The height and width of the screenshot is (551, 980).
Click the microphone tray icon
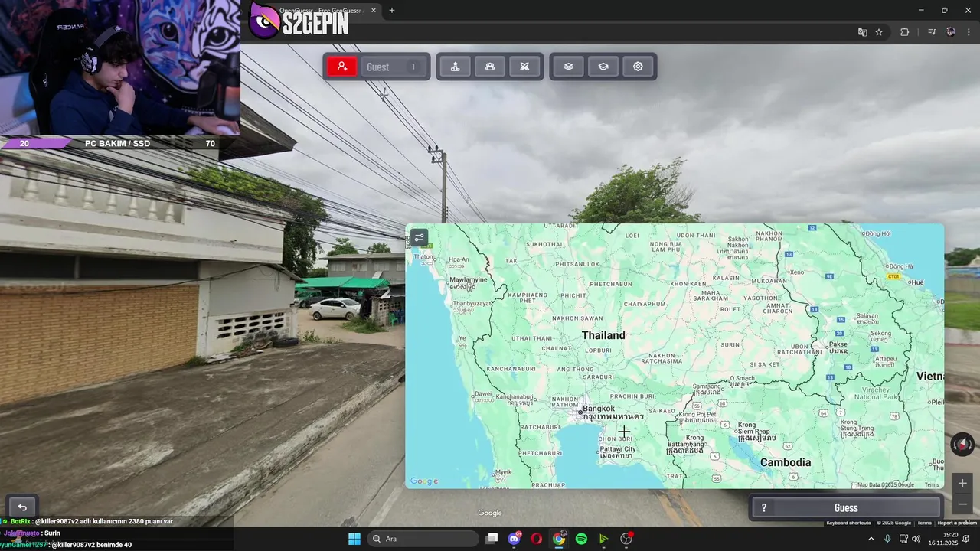[x=887, y=539]
